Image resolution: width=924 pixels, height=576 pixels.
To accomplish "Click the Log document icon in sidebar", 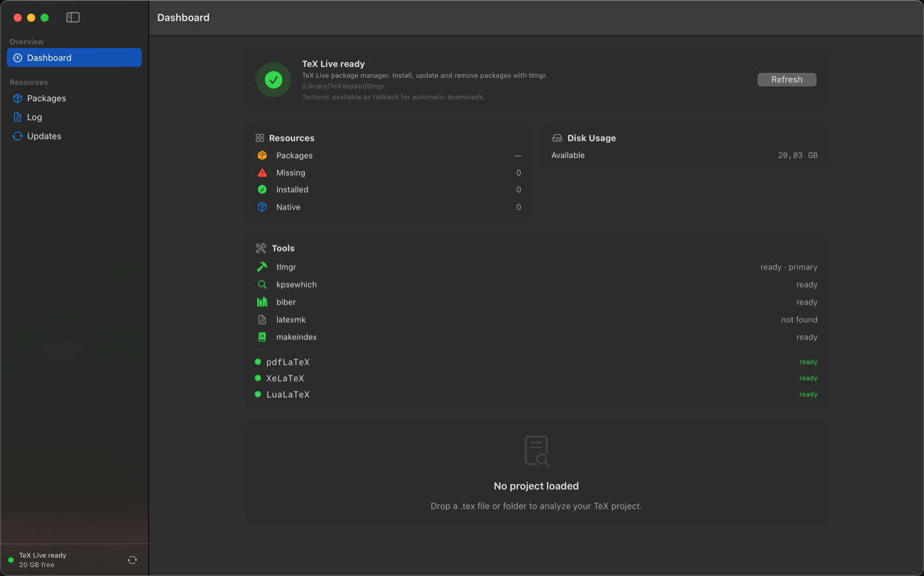I will [18, 117].
